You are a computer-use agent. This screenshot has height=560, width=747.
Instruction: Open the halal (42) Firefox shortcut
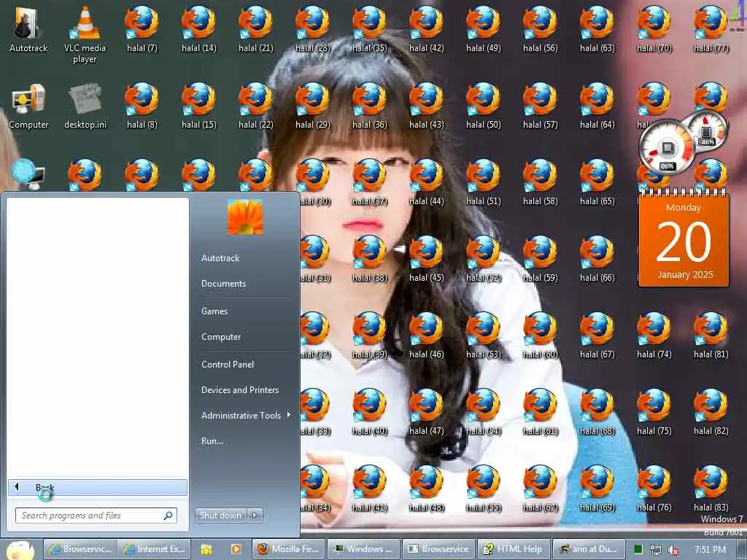[426, 29]
